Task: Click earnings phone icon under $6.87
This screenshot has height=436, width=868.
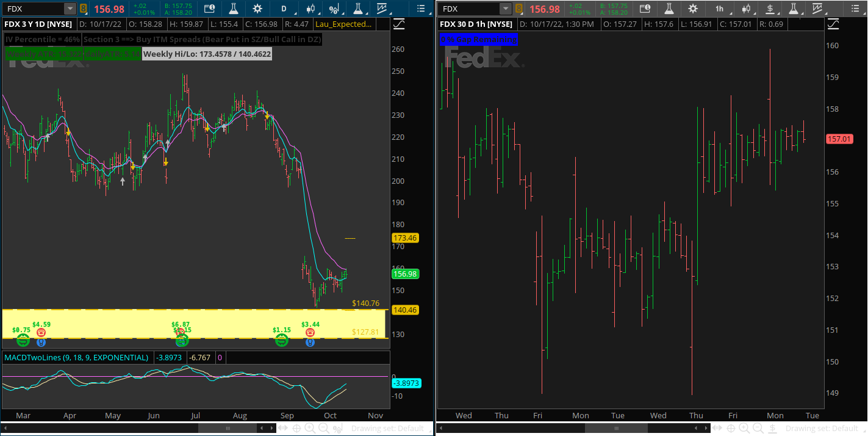Action: (x=181, y=332)
